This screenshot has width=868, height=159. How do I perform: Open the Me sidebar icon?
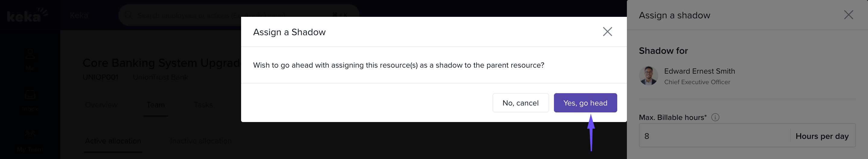coord(30,54)
